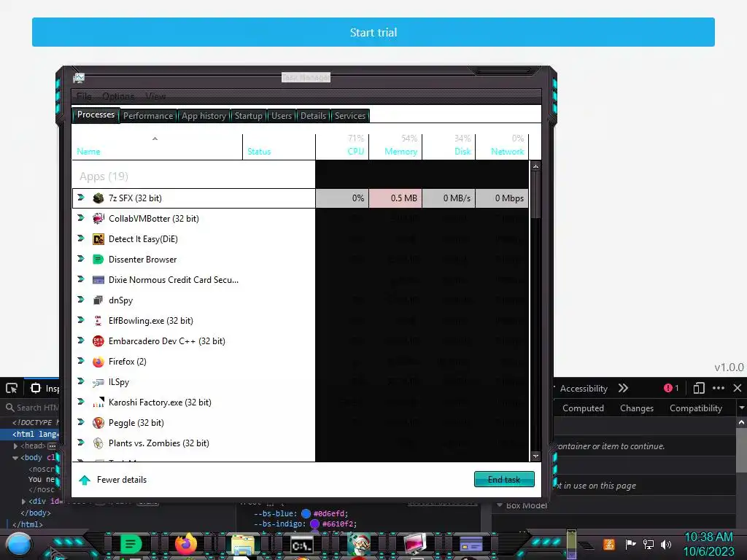The width and height of the screenshot is (747, 560).
Task: Show more devtools tabs via chevron
Action: tap(623, 388)
